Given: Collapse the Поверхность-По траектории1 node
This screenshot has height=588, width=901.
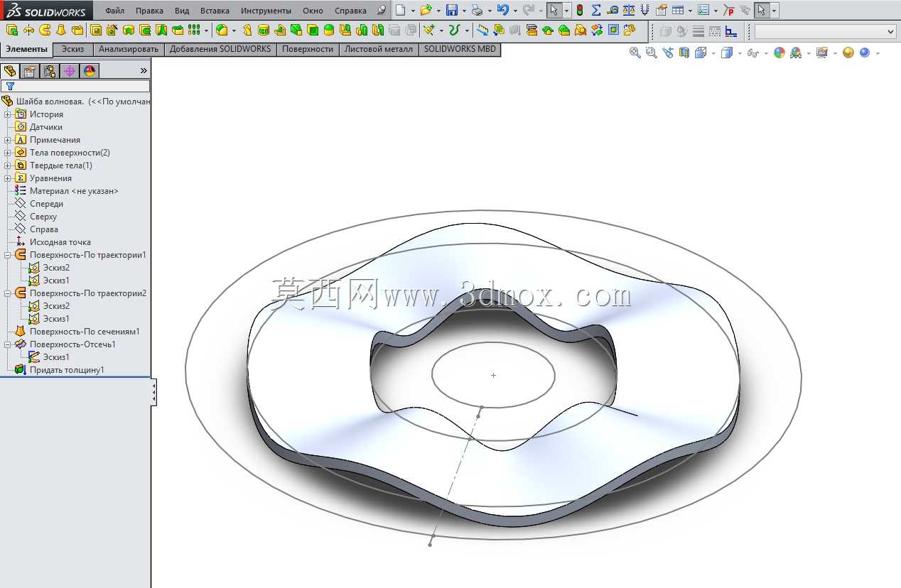Looking at the screenshot, I should 7,255.
